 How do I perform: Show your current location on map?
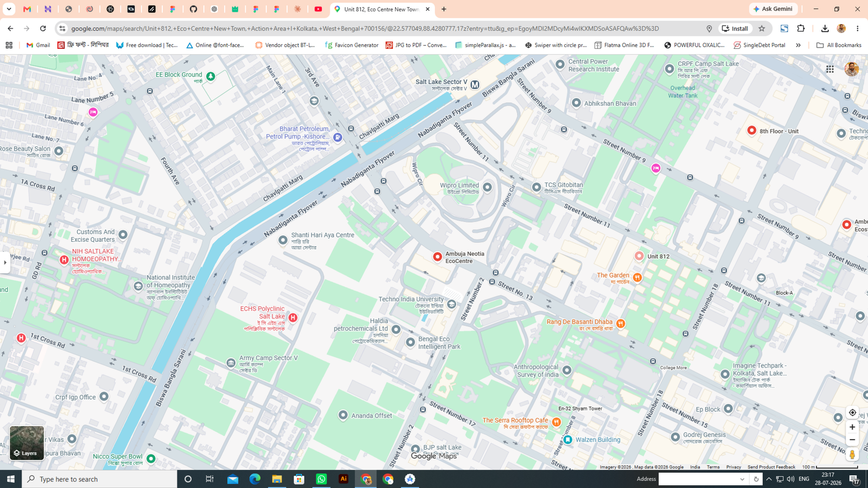[852, 413]
